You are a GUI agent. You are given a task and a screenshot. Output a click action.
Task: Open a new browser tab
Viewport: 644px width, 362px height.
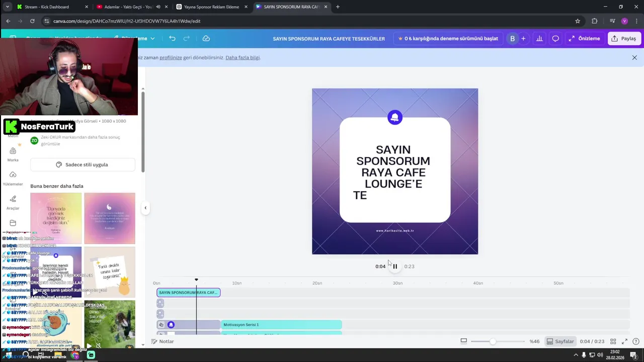[338, 7]
